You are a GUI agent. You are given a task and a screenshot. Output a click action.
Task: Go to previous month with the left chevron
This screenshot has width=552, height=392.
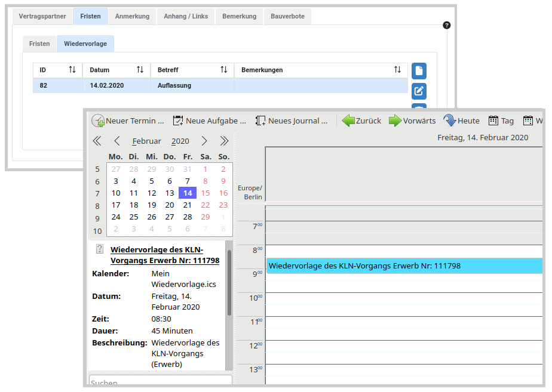(117, 141)
